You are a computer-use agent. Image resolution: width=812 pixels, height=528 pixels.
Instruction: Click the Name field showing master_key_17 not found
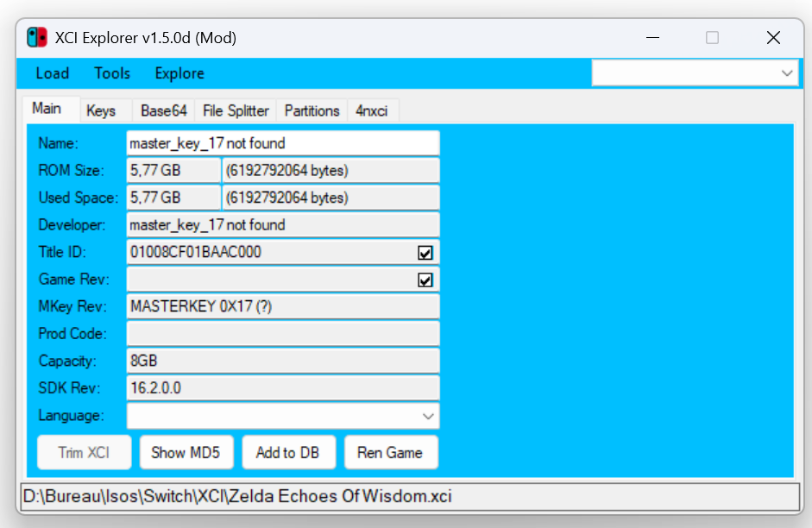click(x=283, y=143)
